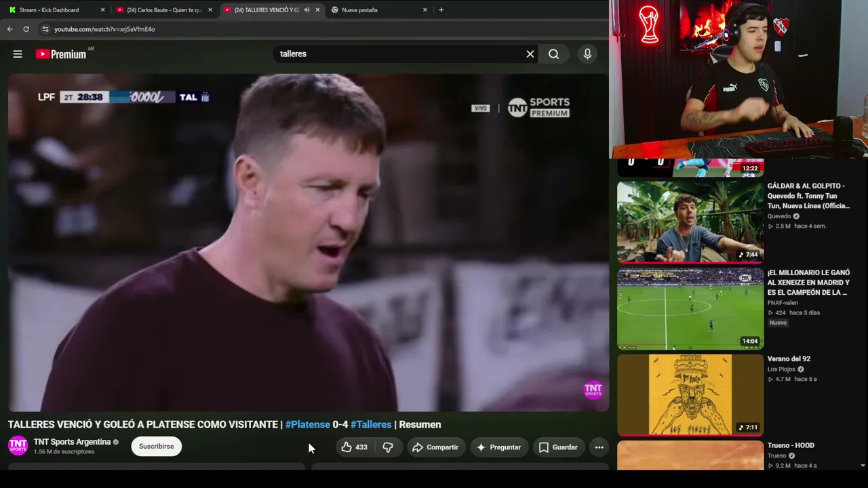Share the video with Compartir
868x488 pixels.
[435, 447]
